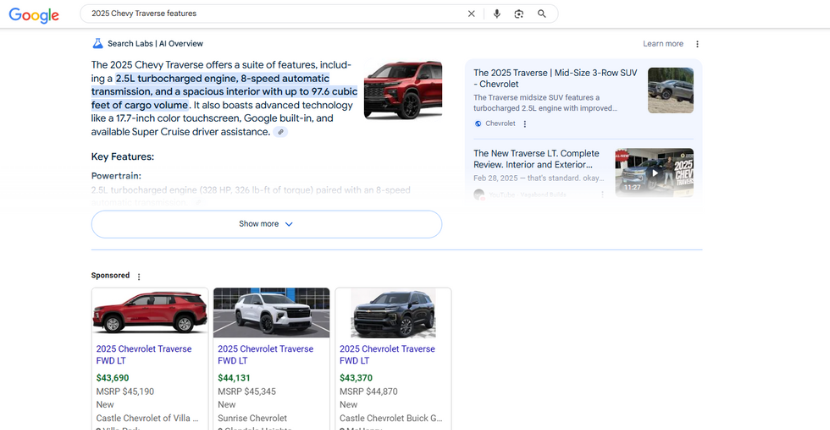Click MSRP $45,345 text
The image size is (830, 430).
[x=247, y=392]
